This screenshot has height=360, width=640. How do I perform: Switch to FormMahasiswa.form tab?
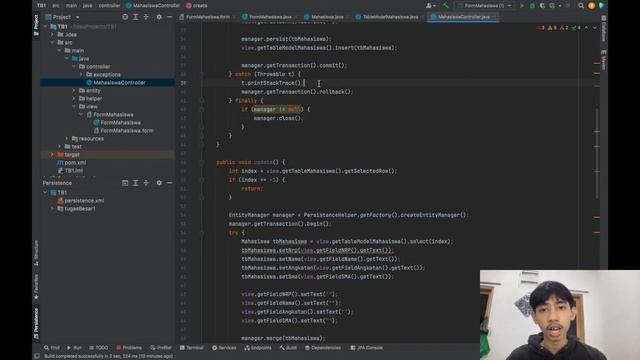(x=207, y=17)
